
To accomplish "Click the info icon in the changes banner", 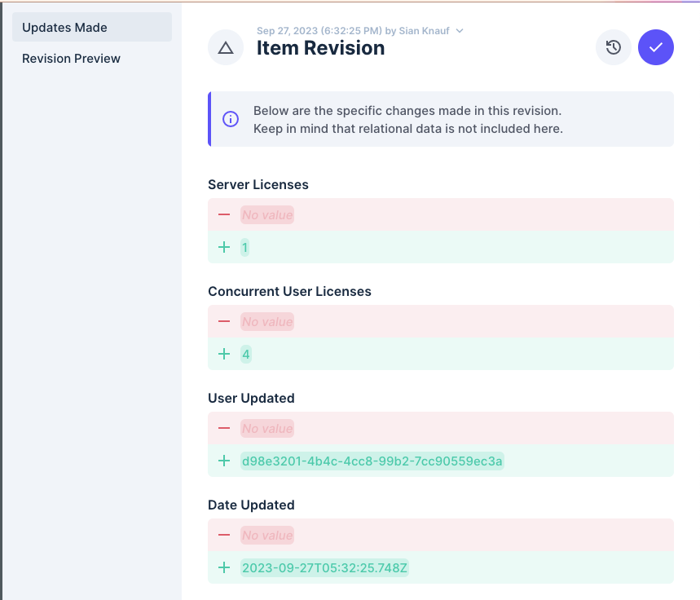I will click(x=231, y=119).
